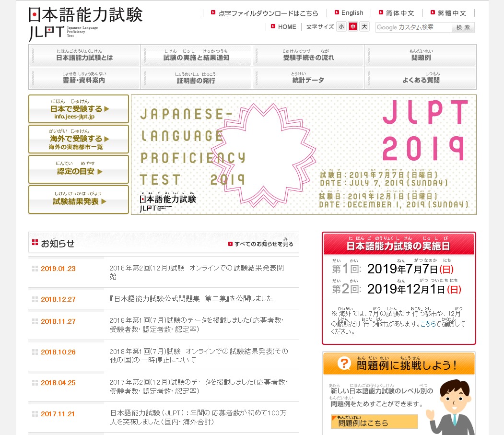The width and height of the screenshot is (504, 435).
Task: Open すべてのお知らせを見る link
Action: [x=264, y=244]
